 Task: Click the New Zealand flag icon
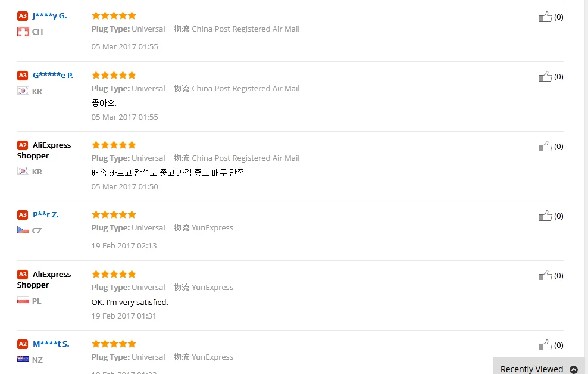pyautogui.click(x=23, y=359)
